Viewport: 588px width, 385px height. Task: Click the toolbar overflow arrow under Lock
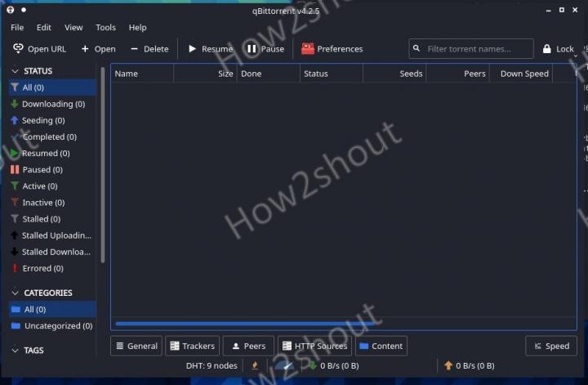pyautogui.click(x=575, y=56)
